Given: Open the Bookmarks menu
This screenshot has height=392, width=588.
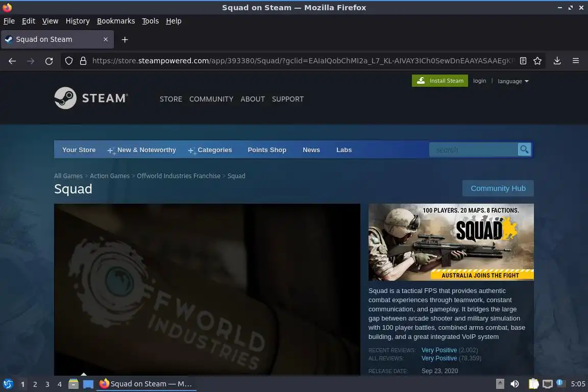Looking at the screenshot, I should click(116, 21).
